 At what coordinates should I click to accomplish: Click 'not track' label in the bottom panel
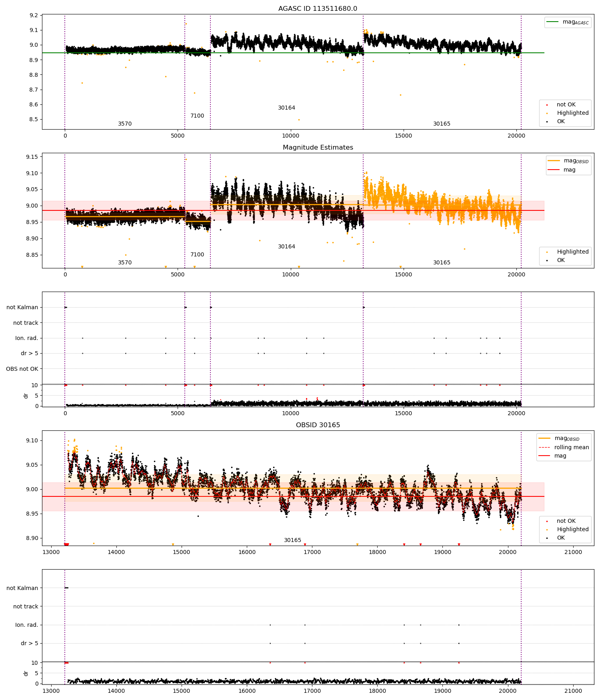(26, 606)
